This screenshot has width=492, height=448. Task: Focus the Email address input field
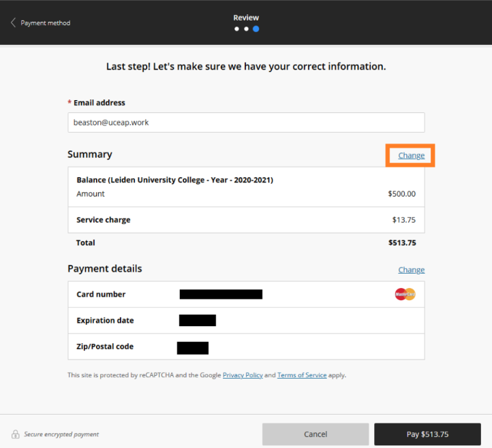[246, 123]
